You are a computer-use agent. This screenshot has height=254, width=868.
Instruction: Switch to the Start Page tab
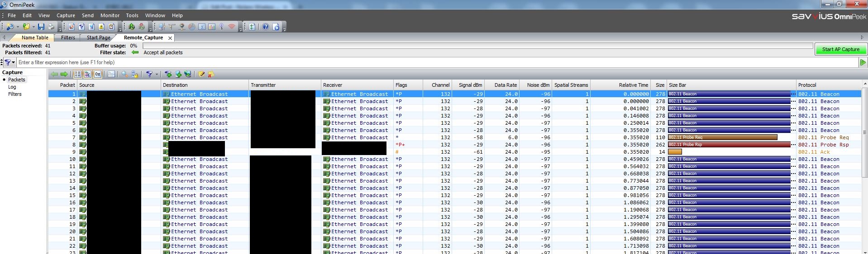98,38
